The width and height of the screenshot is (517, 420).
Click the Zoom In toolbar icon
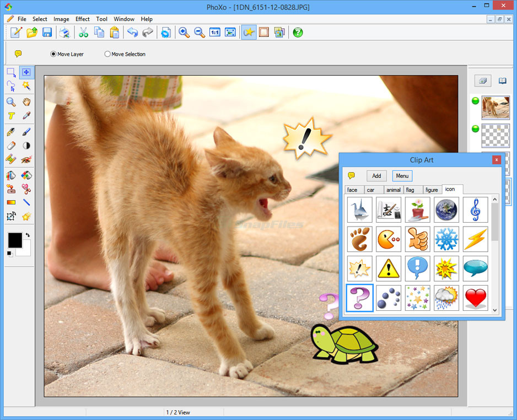tap(184, 33)
